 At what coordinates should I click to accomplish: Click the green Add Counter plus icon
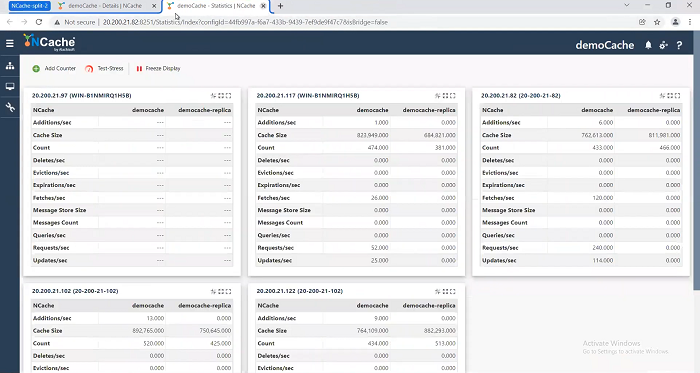36,69
